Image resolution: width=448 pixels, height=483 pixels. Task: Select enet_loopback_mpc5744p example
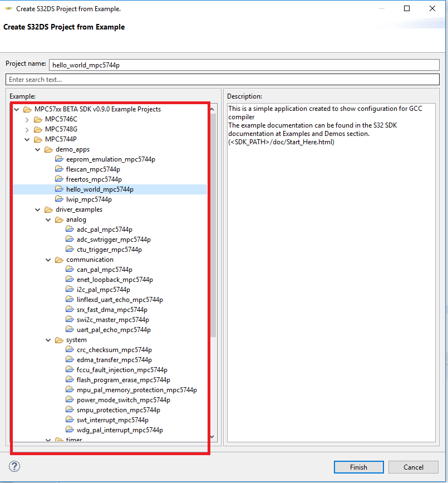pyautogui.click(x=115, y=280)
